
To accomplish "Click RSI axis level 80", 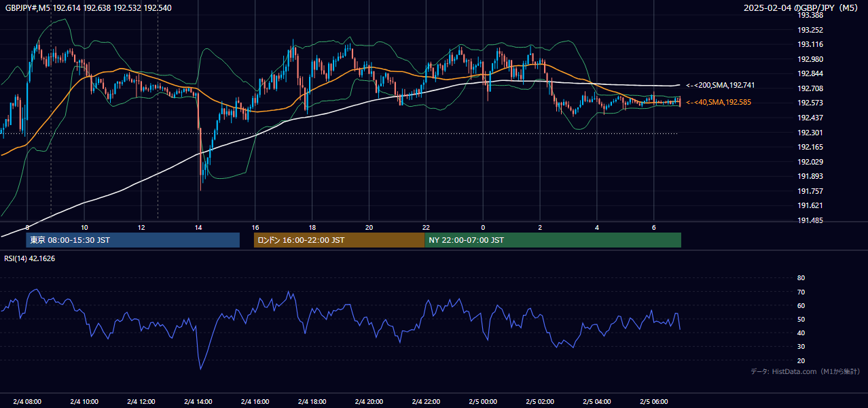I will tap(801, 278).
